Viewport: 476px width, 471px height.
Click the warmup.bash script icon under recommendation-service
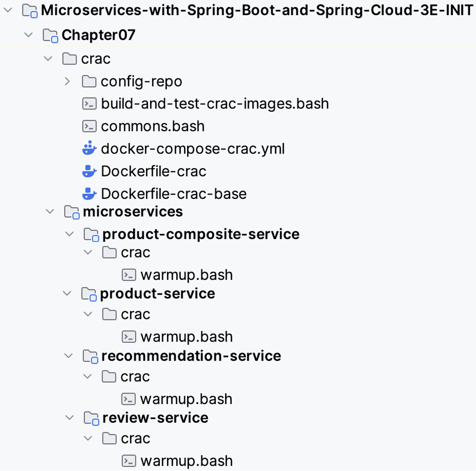click(128, 399)
